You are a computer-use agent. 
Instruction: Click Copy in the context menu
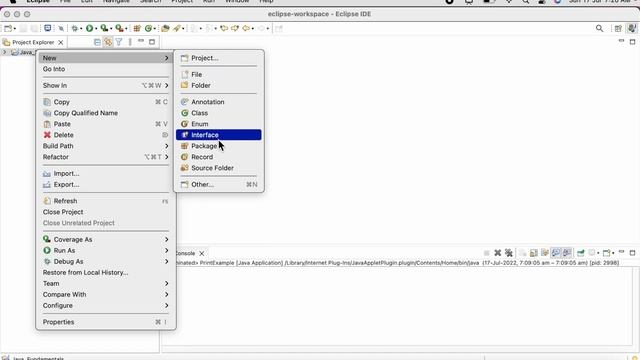coord(105,102)
